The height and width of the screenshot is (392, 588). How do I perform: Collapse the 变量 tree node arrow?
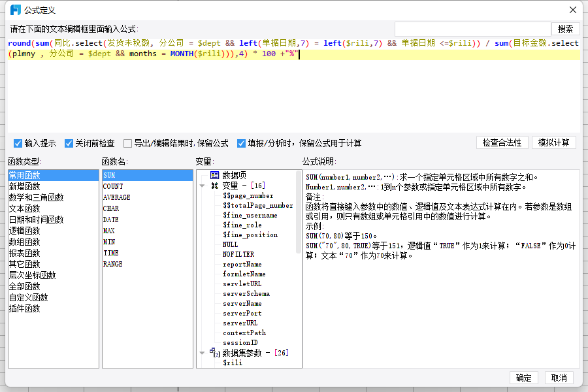coord(202,186)
